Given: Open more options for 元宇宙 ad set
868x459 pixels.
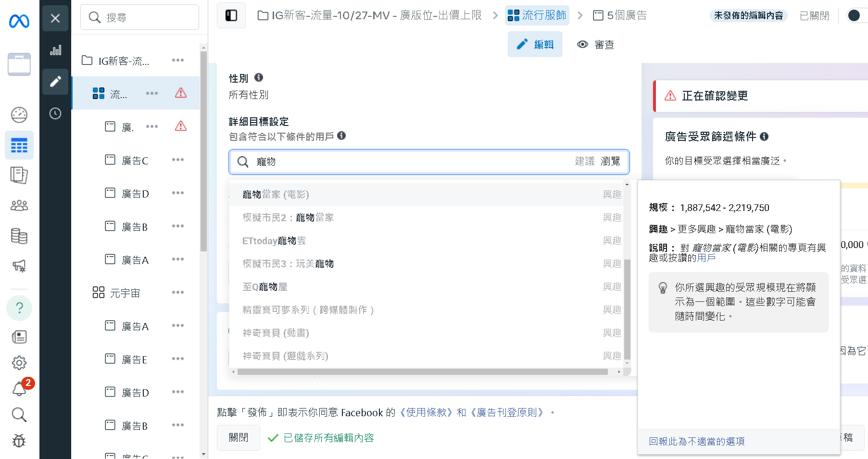Looking at the screenshot, I should tap(178, 292).
